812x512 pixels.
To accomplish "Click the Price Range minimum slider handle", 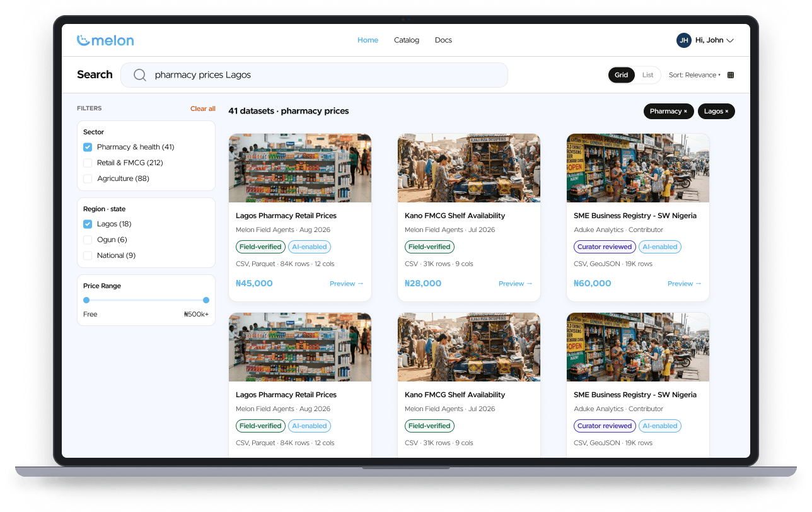I will tap(86, 300).
